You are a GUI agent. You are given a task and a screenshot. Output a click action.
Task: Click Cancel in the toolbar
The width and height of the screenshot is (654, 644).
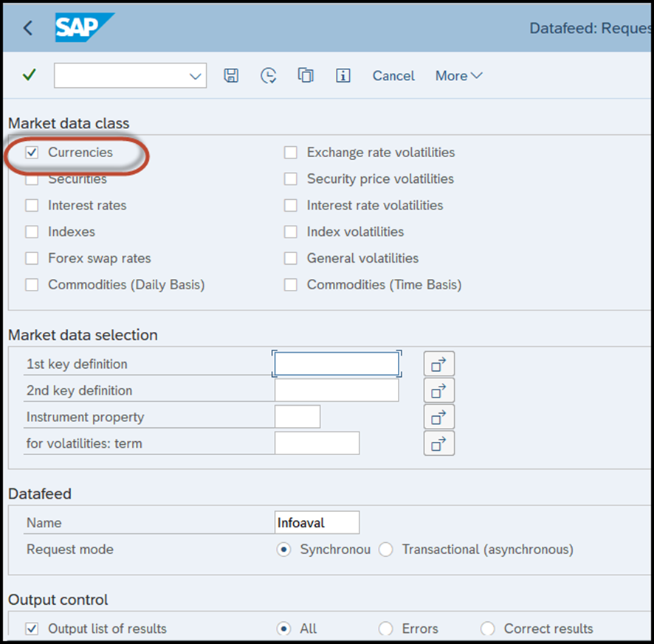[393, 75]
